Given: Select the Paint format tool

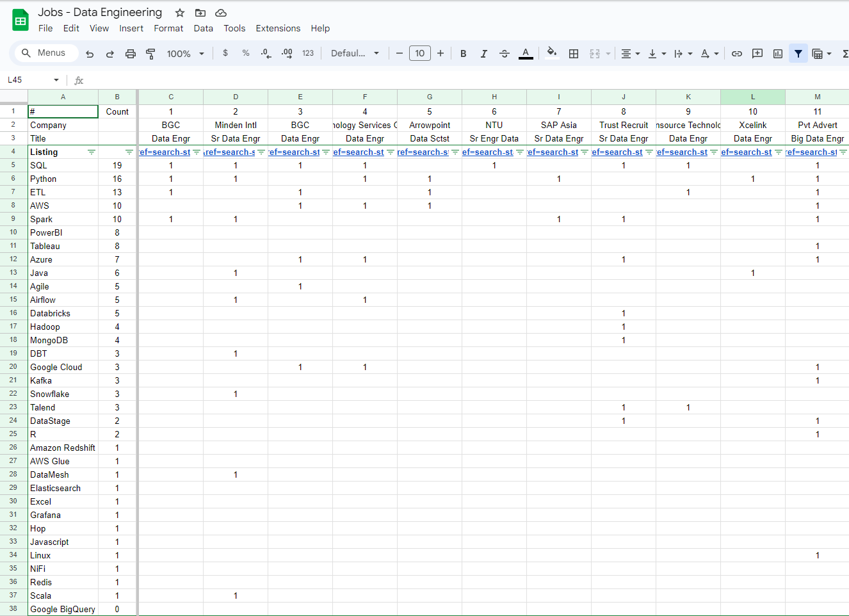Looking at the screenshot, I should (151, 54).
